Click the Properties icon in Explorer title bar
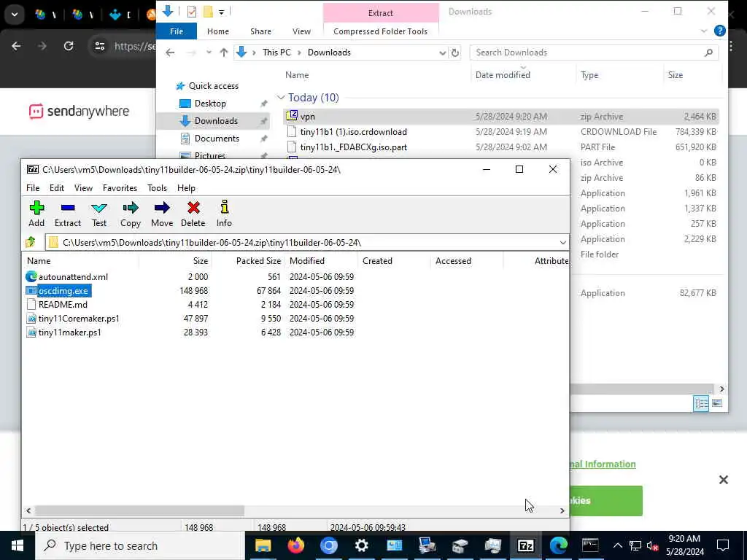 coord(192,12)
